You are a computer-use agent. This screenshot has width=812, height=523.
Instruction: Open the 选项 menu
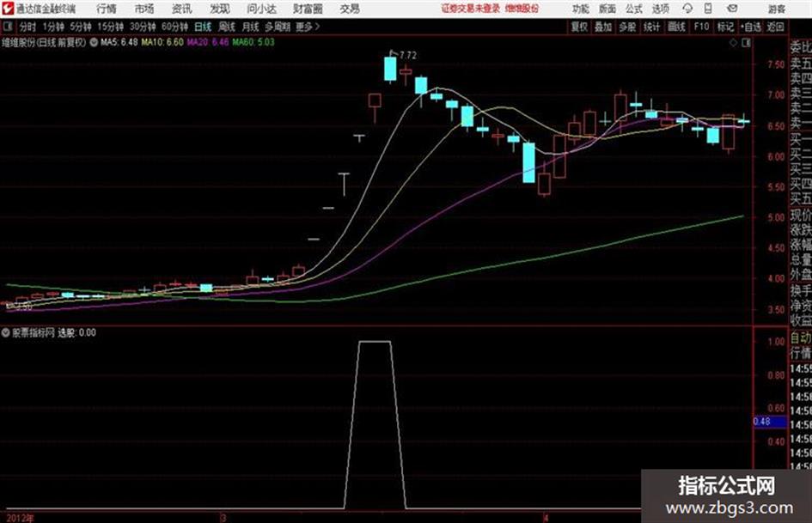661,9
